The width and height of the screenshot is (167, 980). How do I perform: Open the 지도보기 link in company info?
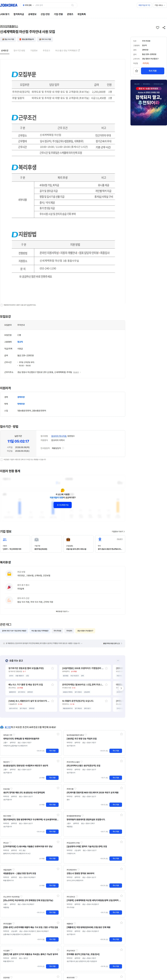pos(120,539)
